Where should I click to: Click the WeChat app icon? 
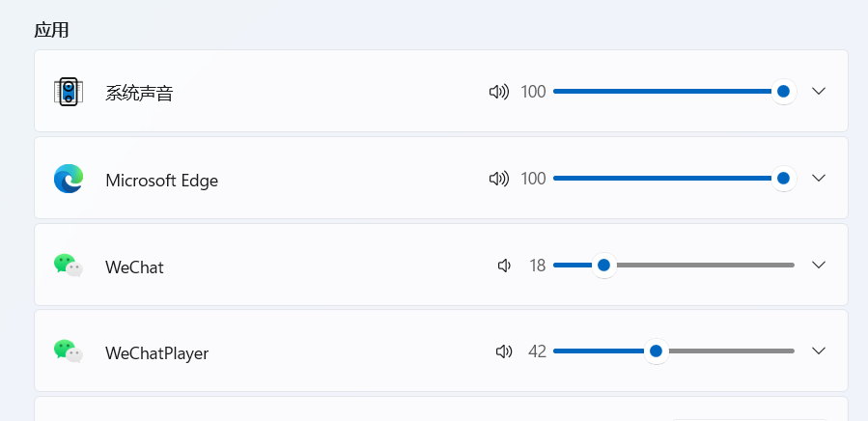click(69, 266)
